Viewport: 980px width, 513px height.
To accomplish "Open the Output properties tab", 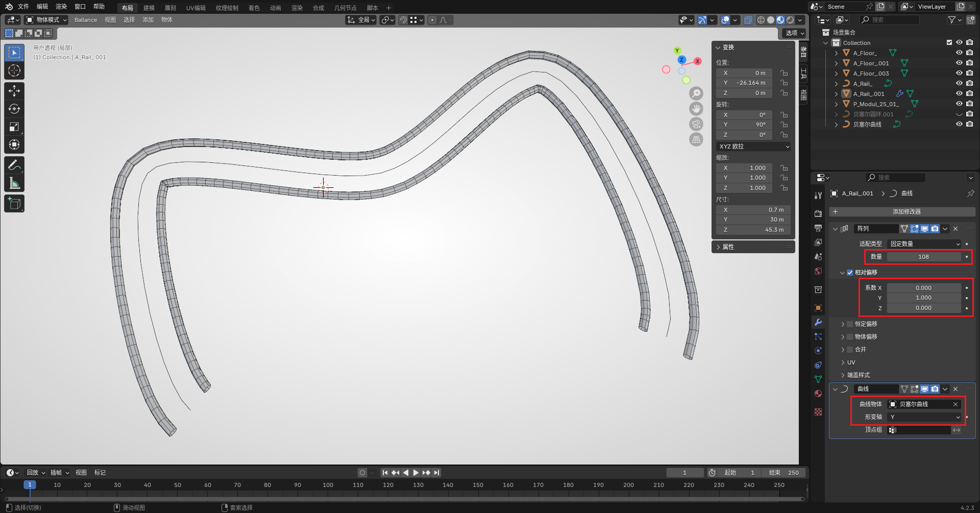I will (x=818, y=228).
